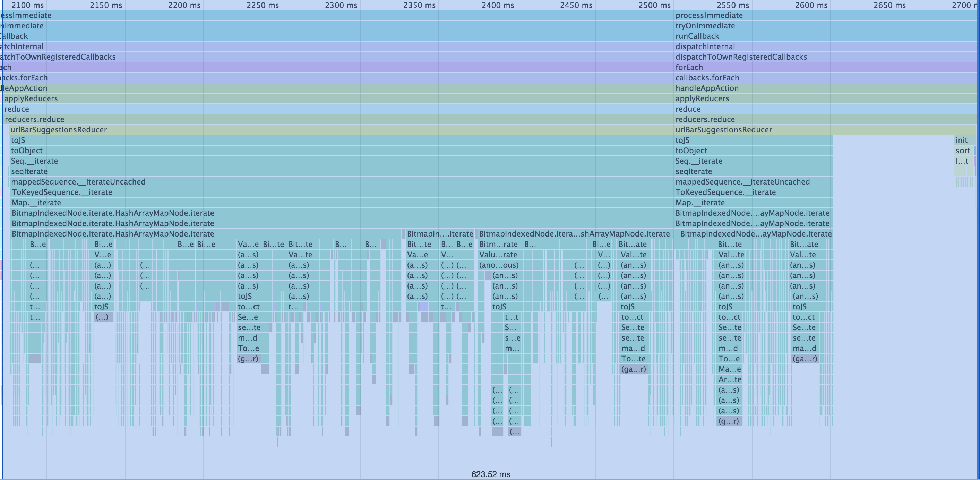Select the short 'BitmapIn....iterate' bar
This screenshot has width=980, height=480.
(x=440, y=234)
